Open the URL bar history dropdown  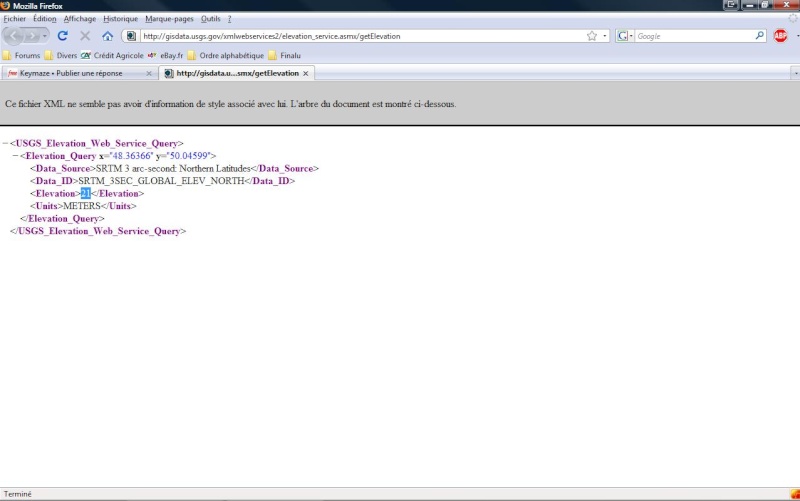(x=605, y=36)
